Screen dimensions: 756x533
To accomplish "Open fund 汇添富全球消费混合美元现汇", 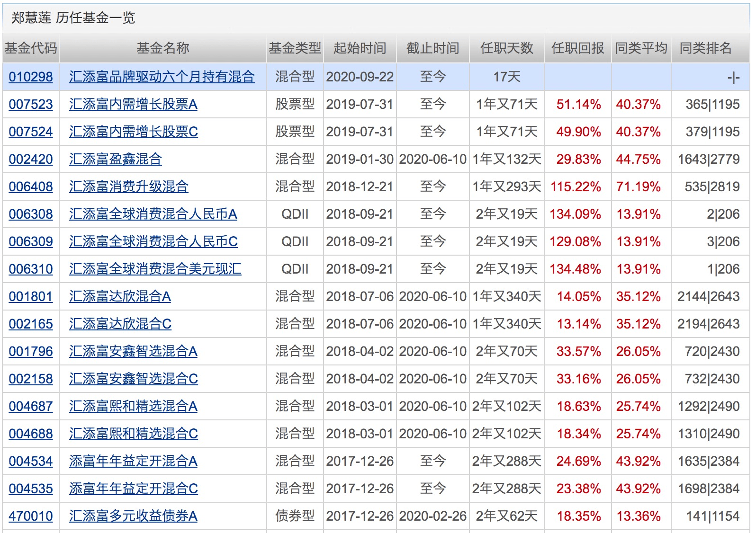I will 155,269.
